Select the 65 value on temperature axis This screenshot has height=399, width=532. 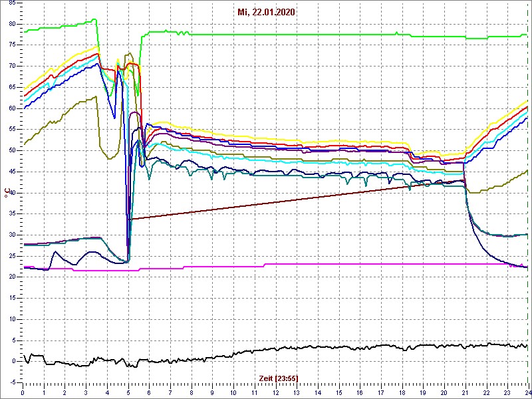tap(12, 88)
